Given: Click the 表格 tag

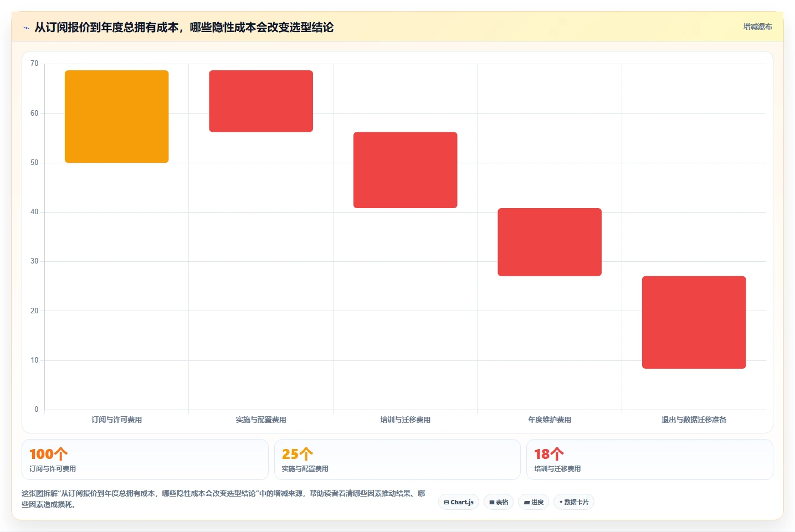Looking at the screenshot, I should [499, 502].
